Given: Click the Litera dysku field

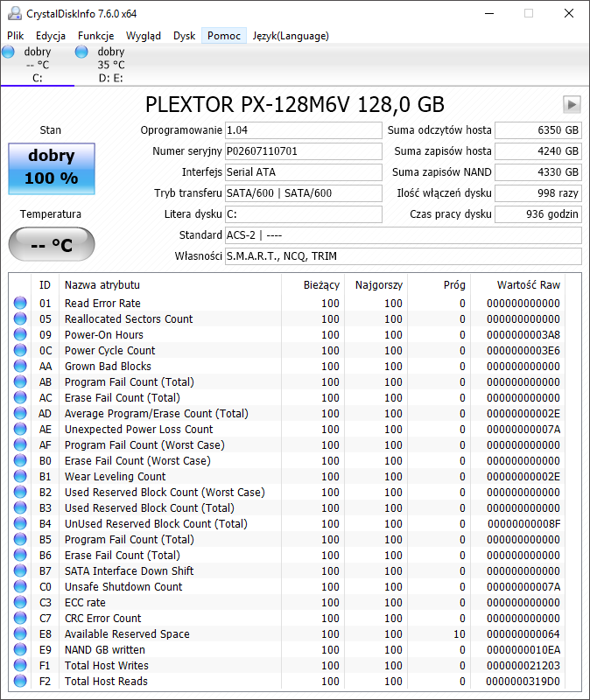Looking at the screenshot, I should coord(303,214).
